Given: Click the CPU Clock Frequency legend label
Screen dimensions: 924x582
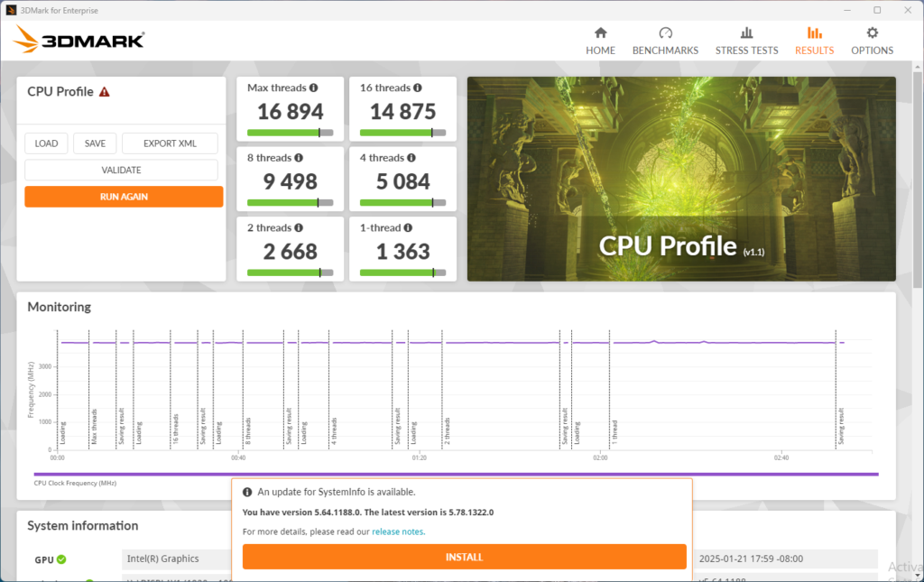Looking at the screenshot, I should [75, 483].
